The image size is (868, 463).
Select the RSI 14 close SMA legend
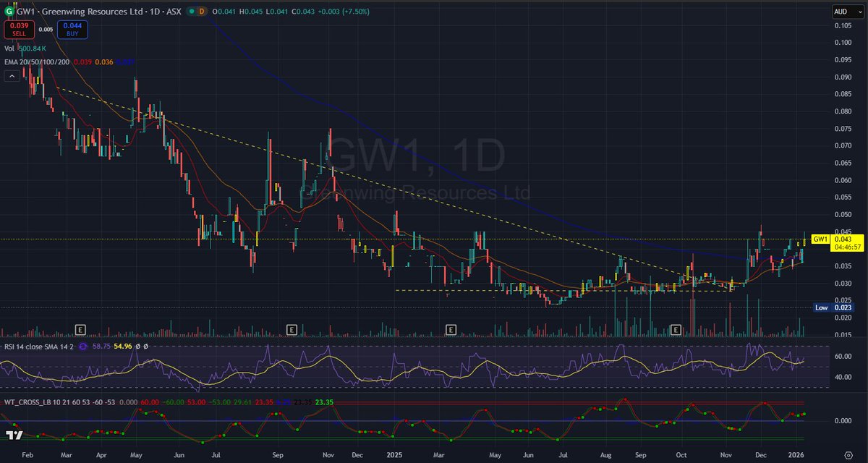pyautogui.click(x=41, y=347)
